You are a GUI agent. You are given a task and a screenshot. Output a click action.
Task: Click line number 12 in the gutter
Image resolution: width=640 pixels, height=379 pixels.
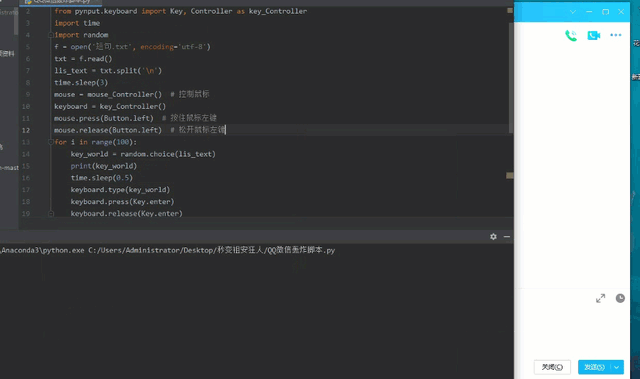pyautogui.click(x=26, y=130)
